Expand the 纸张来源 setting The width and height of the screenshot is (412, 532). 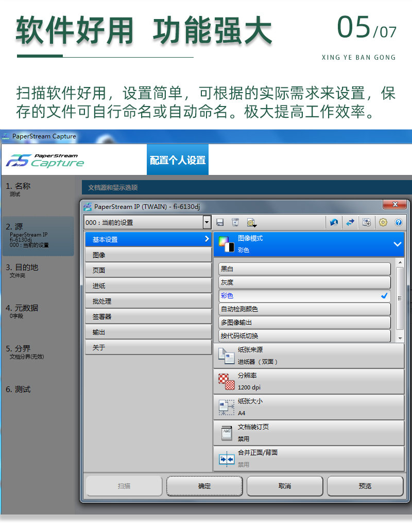(x=309, y=356)
